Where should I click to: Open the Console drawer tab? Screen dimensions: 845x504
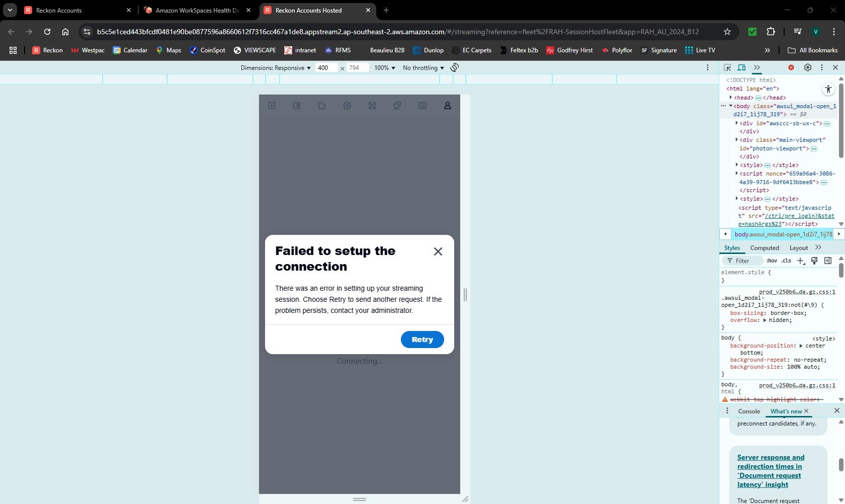pos(749,411)
